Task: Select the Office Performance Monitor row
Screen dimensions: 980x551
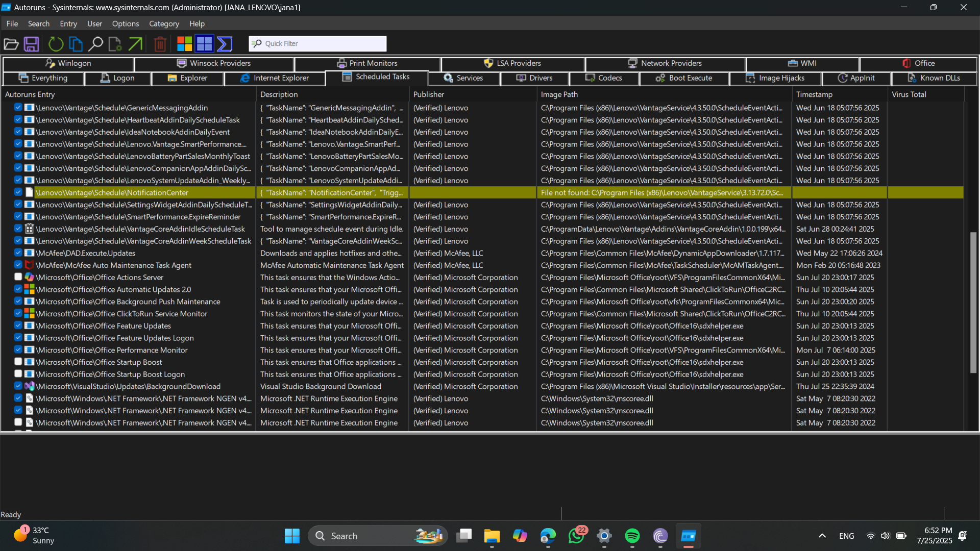Action: click(482, 350)
